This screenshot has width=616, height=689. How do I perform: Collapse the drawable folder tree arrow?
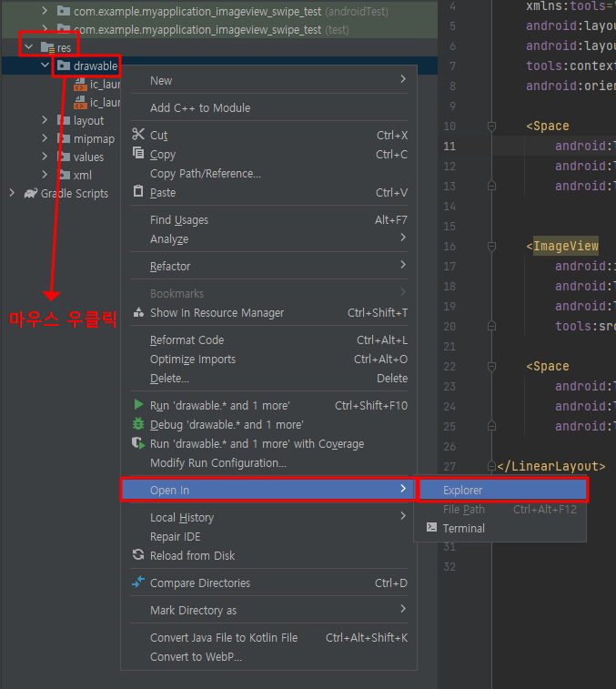pyautogui.click(x=45, y=65)
